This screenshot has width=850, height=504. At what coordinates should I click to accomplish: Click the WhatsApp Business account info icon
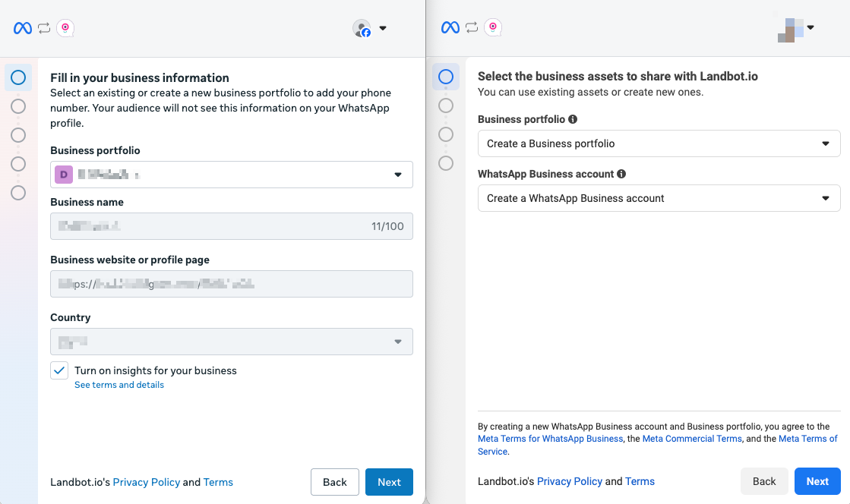tap(621, 174)
